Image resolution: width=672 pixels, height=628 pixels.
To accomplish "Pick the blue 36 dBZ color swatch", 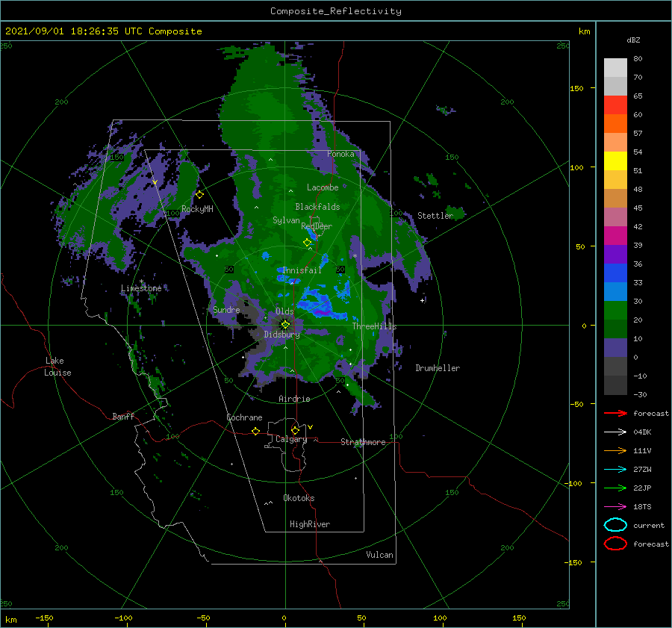I will click(615, 273).
